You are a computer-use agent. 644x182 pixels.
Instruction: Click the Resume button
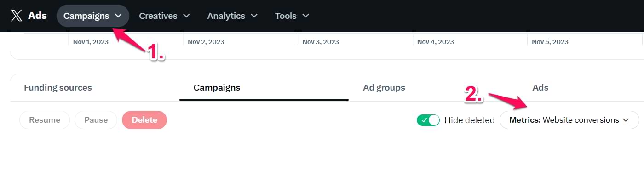45,120
